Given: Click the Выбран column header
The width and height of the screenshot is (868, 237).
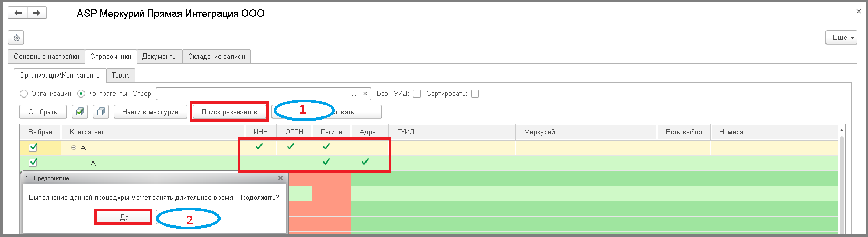Looking at the screenshot, I should [40, 132].
